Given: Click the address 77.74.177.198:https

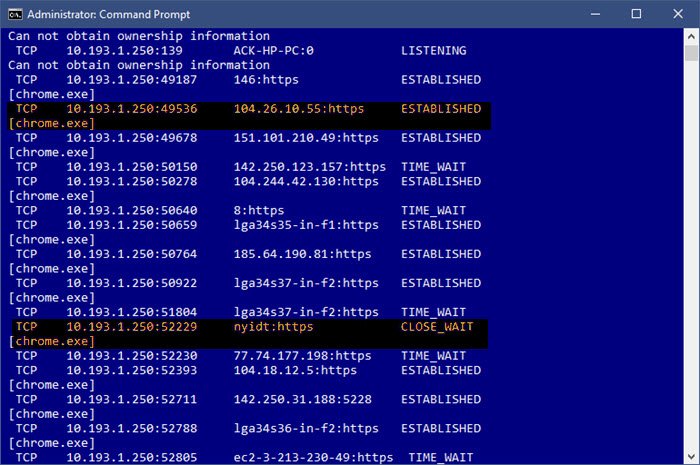Looking at the screenshot, I should (x=302, y=355).
